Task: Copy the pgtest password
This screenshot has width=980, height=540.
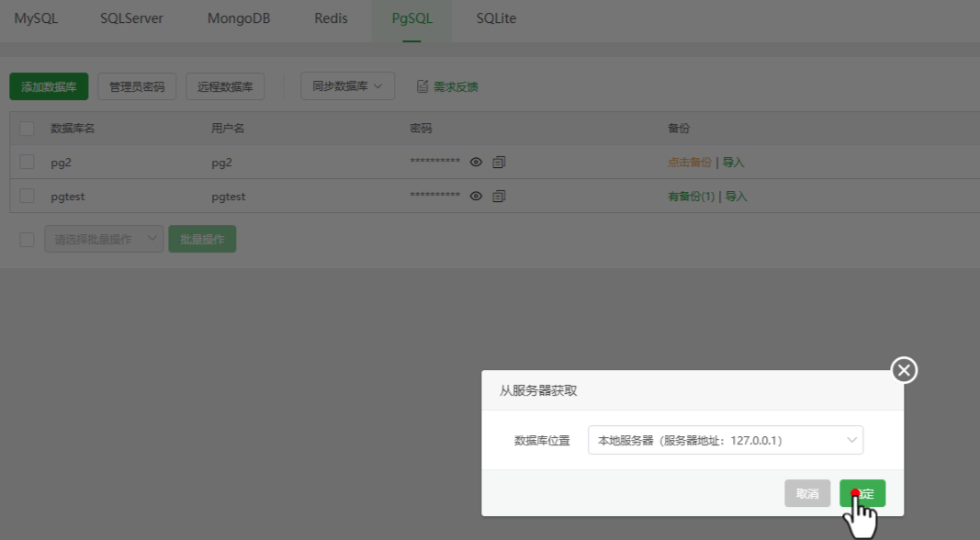Action: click(x=499, y=197)
